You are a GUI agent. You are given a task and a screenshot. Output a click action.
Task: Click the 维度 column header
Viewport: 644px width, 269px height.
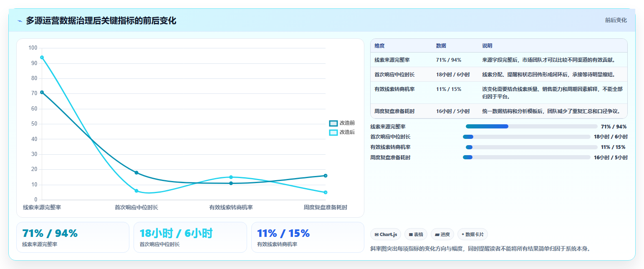379,45
